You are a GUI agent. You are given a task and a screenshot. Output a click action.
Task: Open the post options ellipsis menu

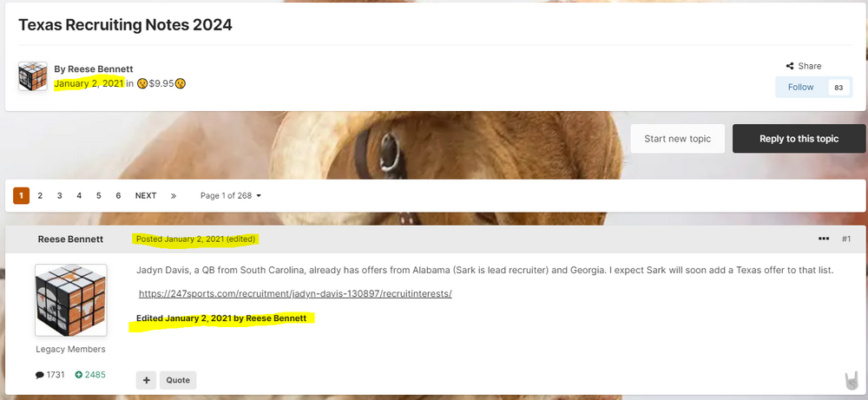coord(824,239)
